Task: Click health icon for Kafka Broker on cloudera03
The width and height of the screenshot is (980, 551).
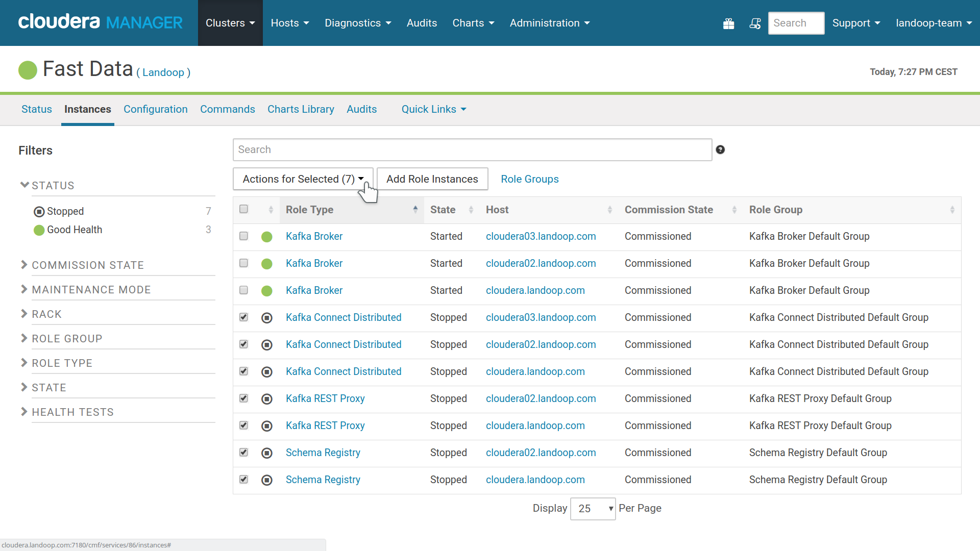Action: (266, 237)
